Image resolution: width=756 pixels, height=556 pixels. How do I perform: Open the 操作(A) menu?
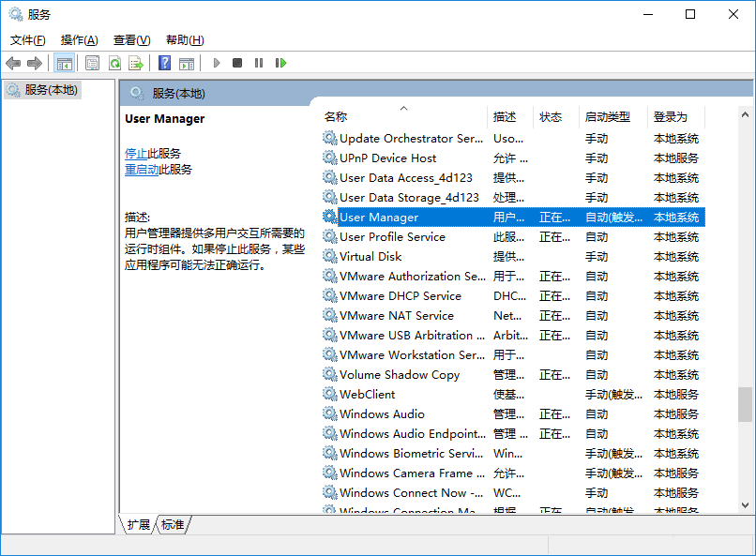pos(80,40)
